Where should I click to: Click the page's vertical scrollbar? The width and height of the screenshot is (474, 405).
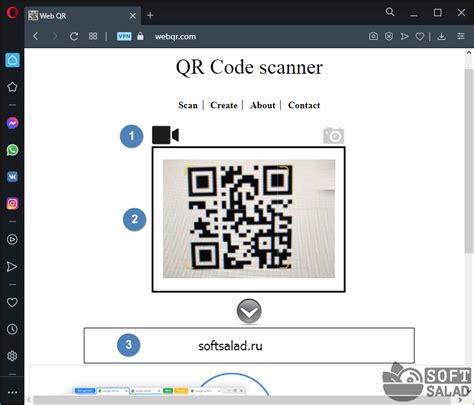(469, 161)
